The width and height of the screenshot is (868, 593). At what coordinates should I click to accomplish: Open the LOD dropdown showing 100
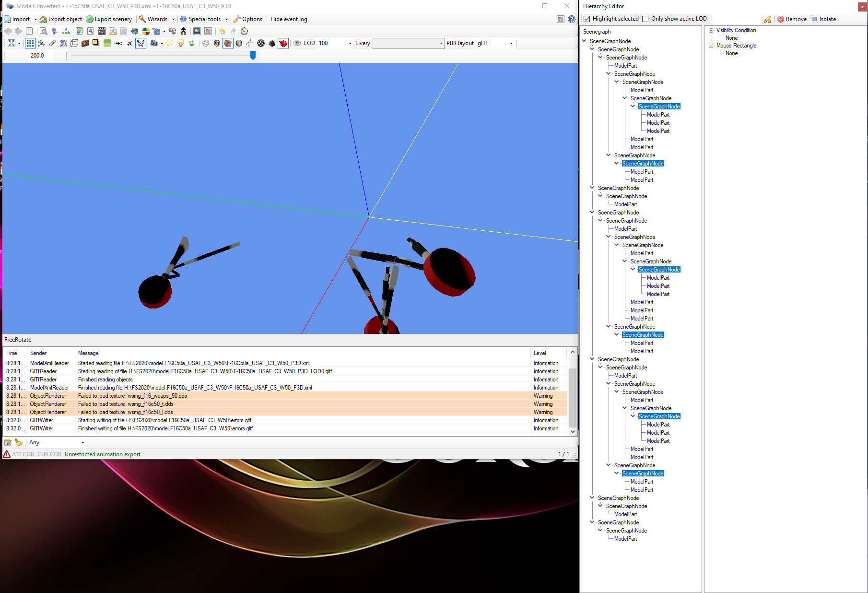350,43
